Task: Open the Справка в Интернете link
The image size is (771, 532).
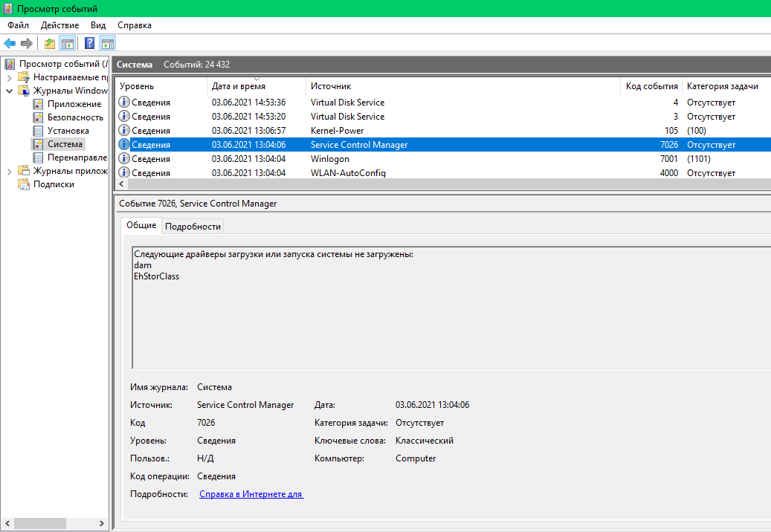Action: (251, 493)
